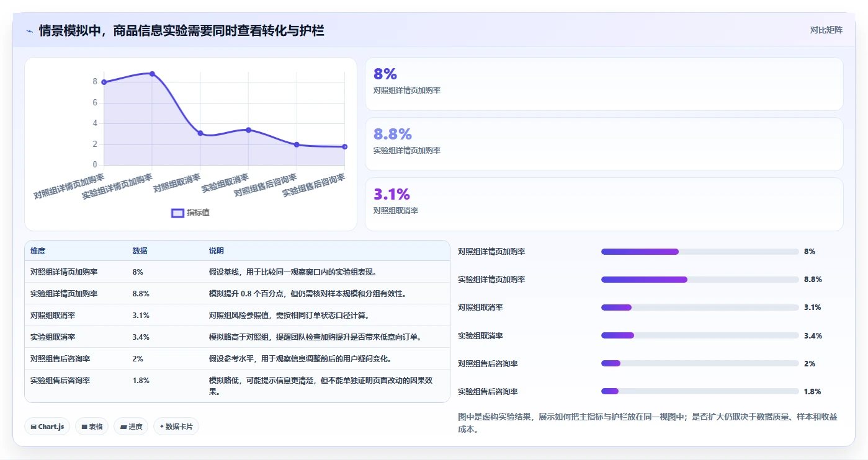
Task: Click the chart data point for 对照组取消率
Action: tap(200, 133)
